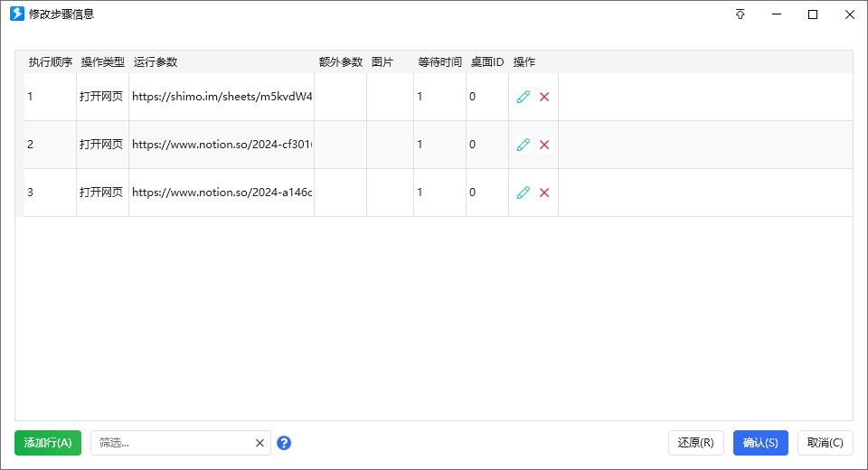
Task: Close the 修改步骤信息 dialog
Action: (850, 14)
